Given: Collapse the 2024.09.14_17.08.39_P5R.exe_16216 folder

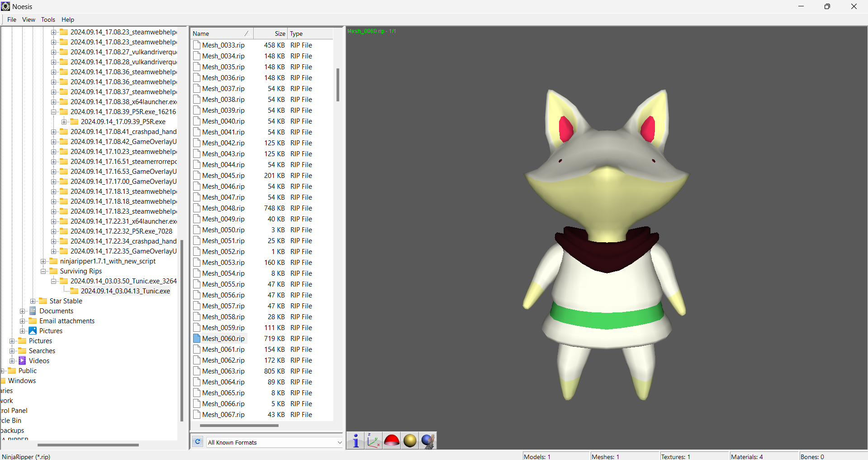Looking at the screenshot, I should pyautogui.click(x=54, y=112).
